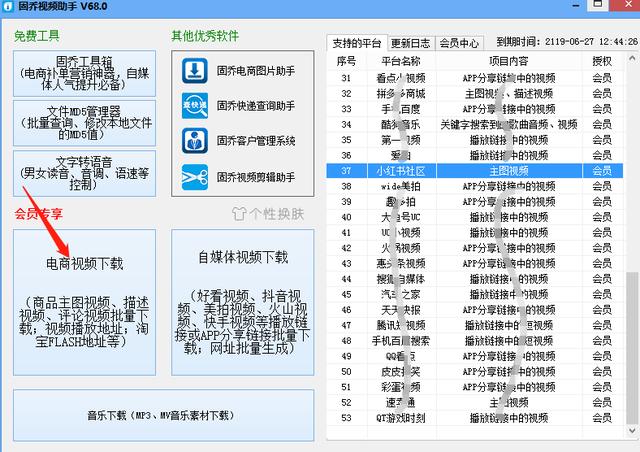Viewport: 640px width, 452px height.
Task: Click 主图视频、描述视频 cell in row 32
Action: (x=509, y=94)
